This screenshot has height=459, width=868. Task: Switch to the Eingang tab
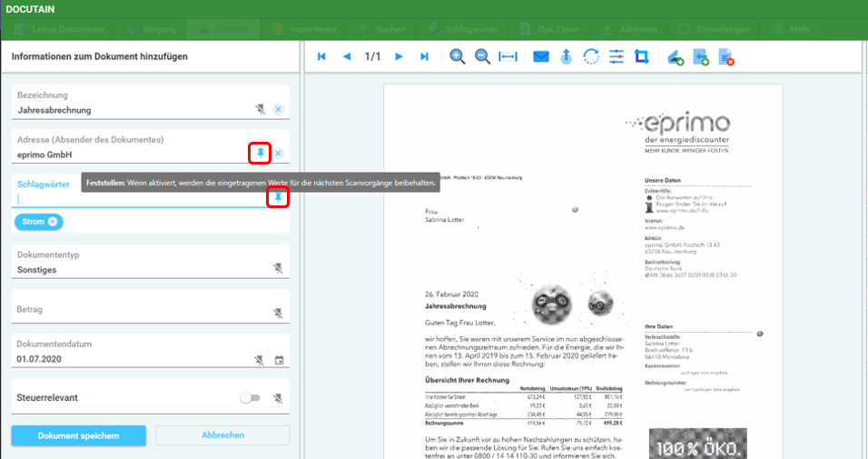(x=151, y=29)
